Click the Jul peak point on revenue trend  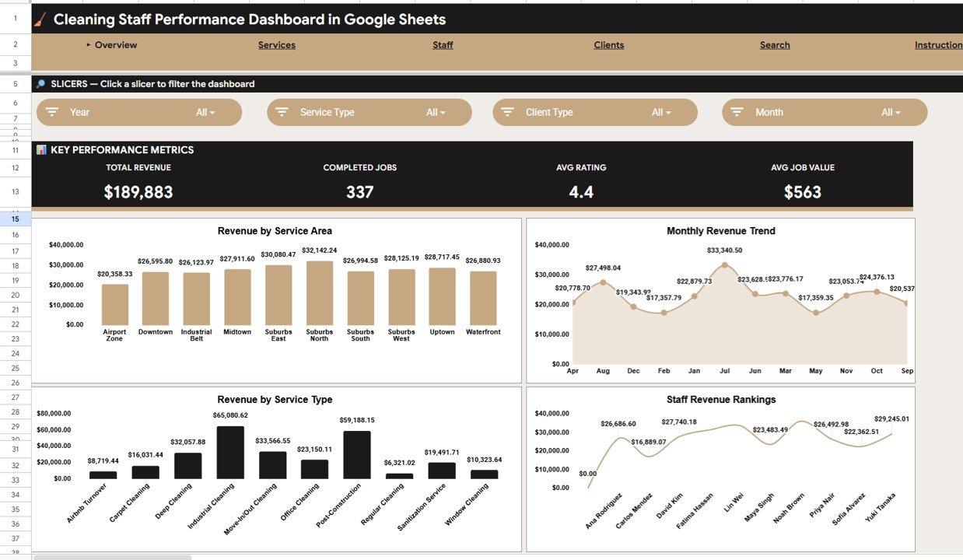pos(725,265)
